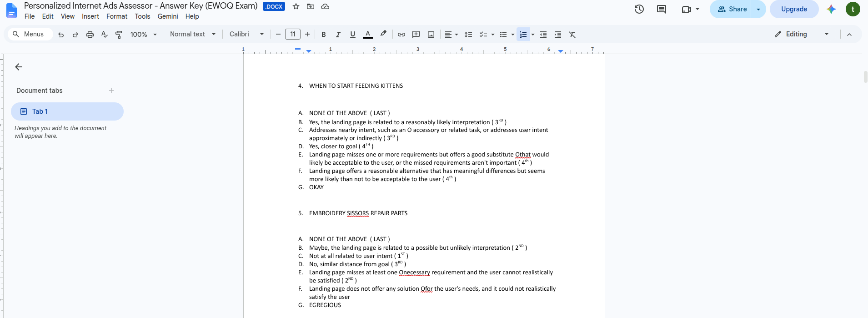Open bulleted list options arrow
The width and height of the screenshot is (868, 318).
[513, 35]
